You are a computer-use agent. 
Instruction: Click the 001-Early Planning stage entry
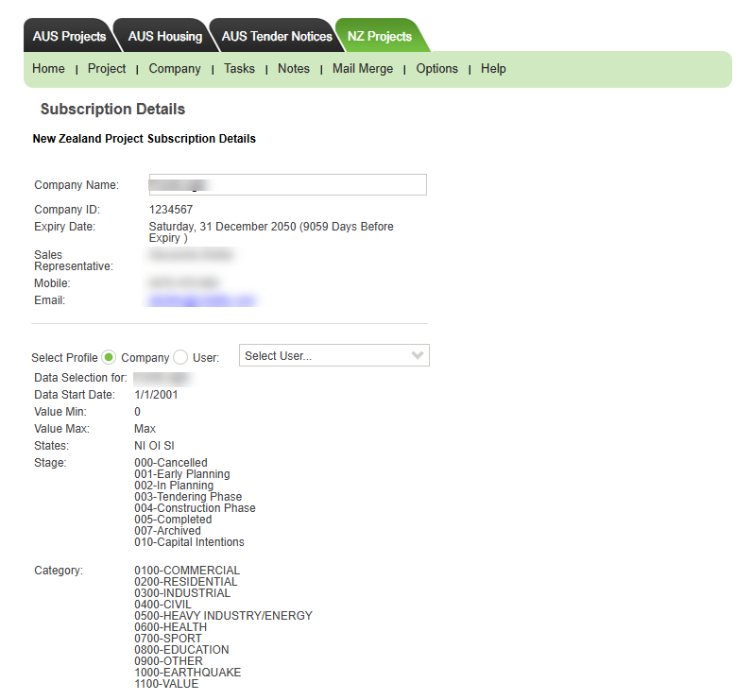pyautogui.click(x=181, y=474)
